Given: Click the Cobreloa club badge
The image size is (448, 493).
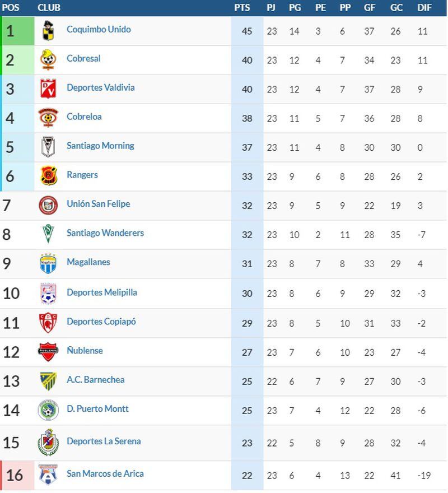Looking at the screenshot, I should pos(48,118).
